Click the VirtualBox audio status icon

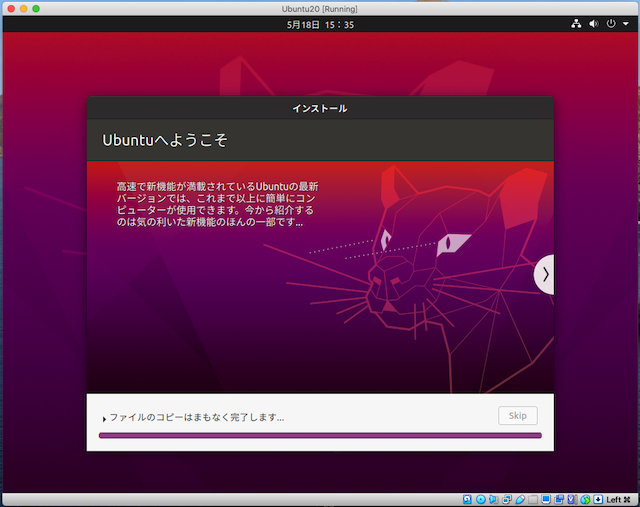493,499
